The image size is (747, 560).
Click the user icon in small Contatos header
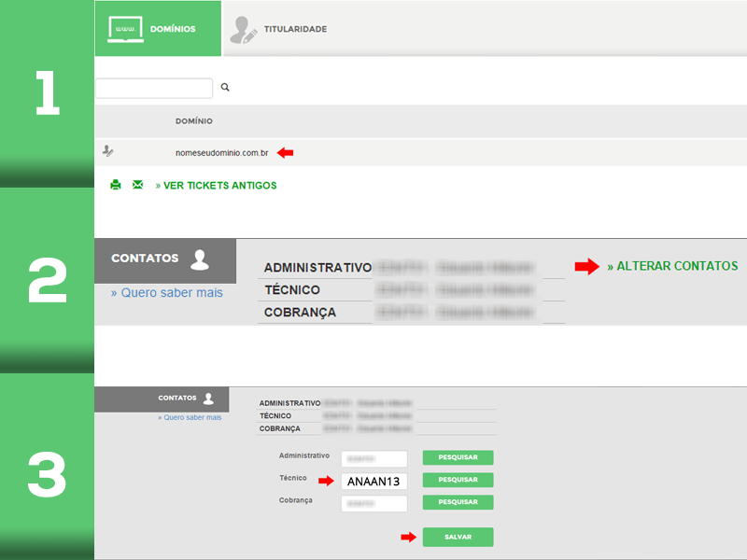(x=208, y=399)
